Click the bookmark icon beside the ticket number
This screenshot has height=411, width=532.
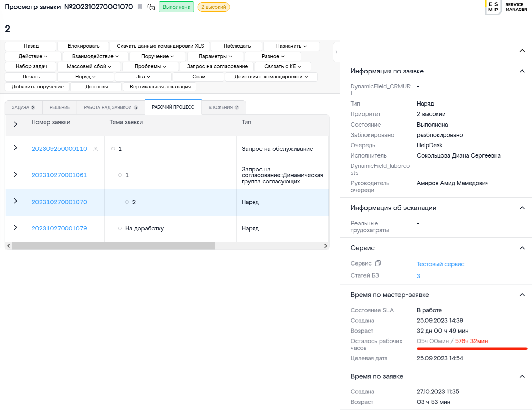click(140, 7)
